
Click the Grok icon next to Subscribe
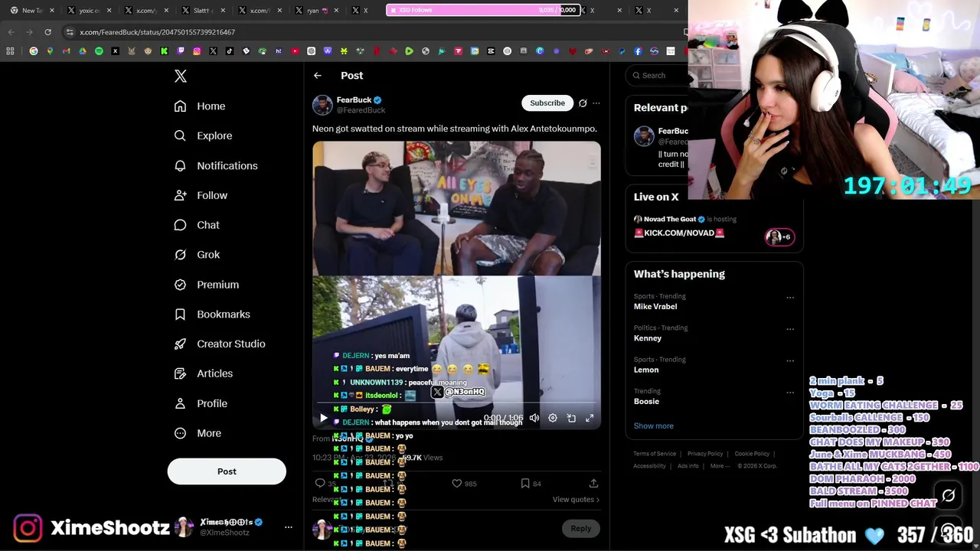(x=583, y=103)
